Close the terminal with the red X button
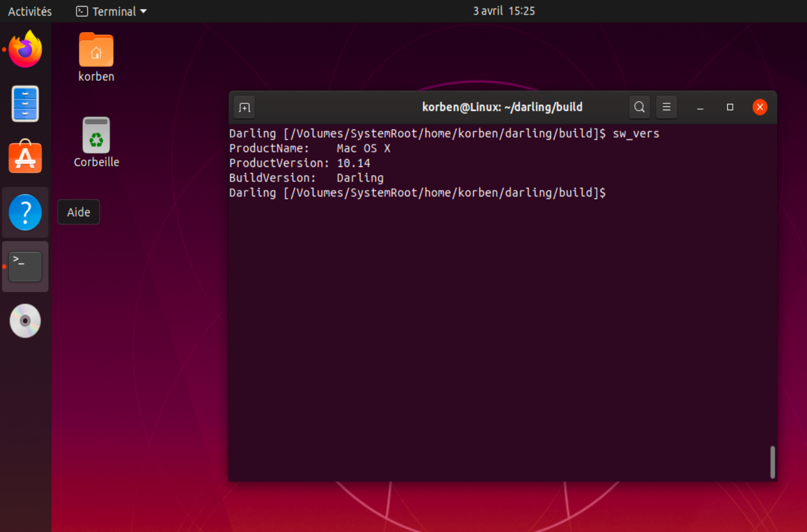807x532 pixels. pyautogui.click(x=760, y=107)
